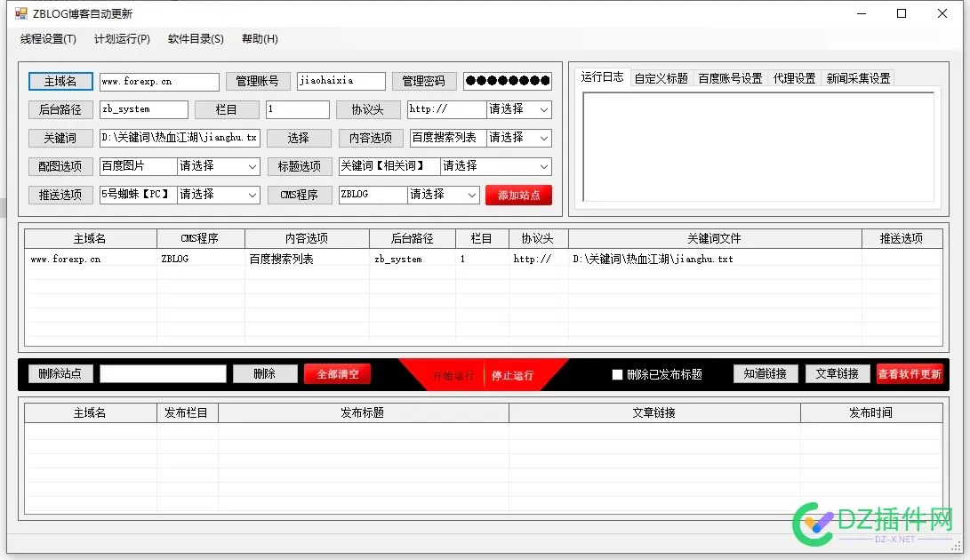This screenshot has height=560, width=970.
Task: Click the 推送选项 column header in site table
Action: tap(902, 239)
